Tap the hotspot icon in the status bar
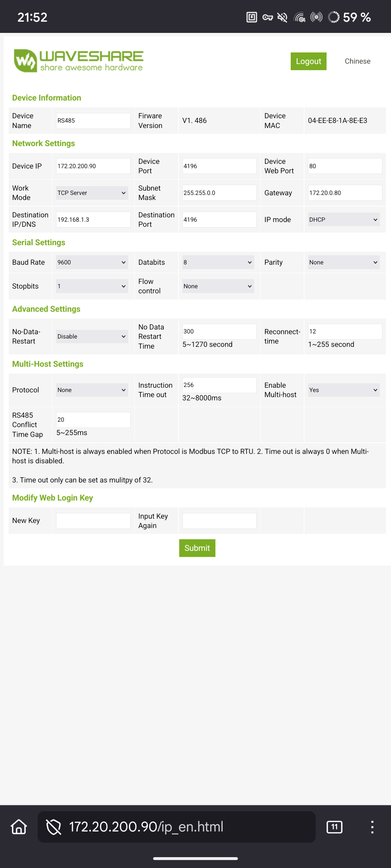Image resolution: width=391 pixels, height=868 pixels. [316, 17]
